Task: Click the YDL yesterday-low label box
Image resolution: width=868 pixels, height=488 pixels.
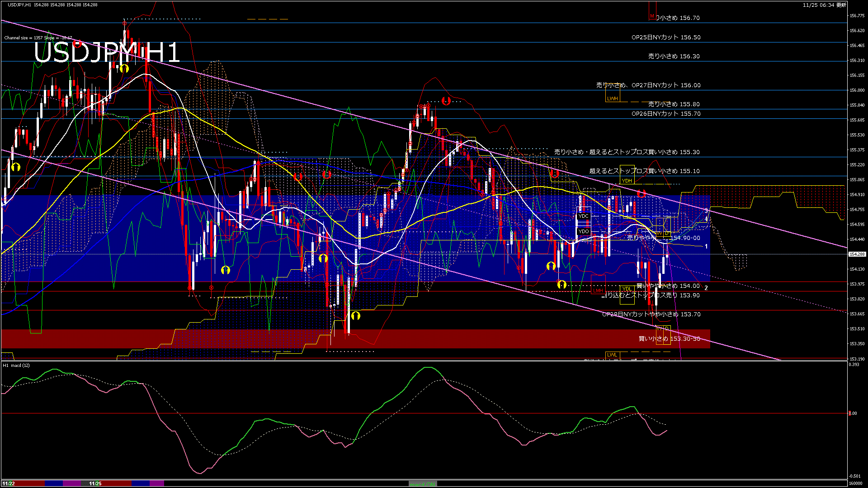Action: pyautogui.click(x=627, y=289)
